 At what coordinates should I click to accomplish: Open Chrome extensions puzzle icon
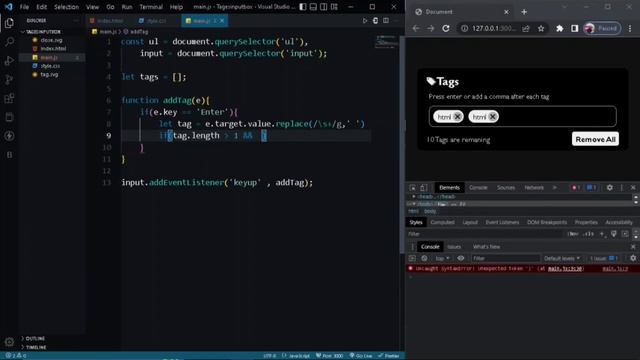[560, 28]
